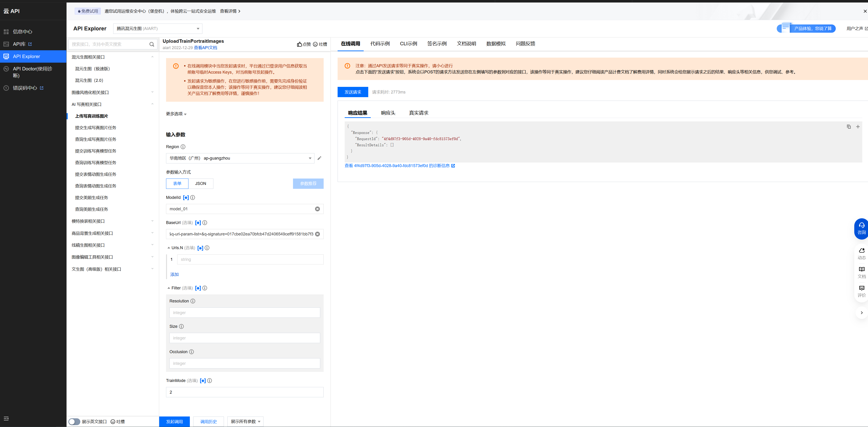Click the search magnifier icon
This screenshot has height=427, width=868.
[x=152, y=44]
